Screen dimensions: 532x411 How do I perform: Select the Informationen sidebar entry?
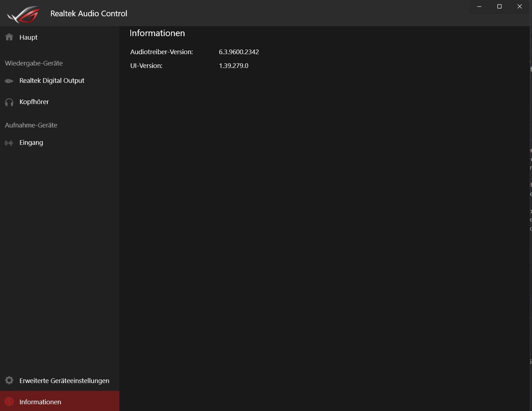[60, 401]
